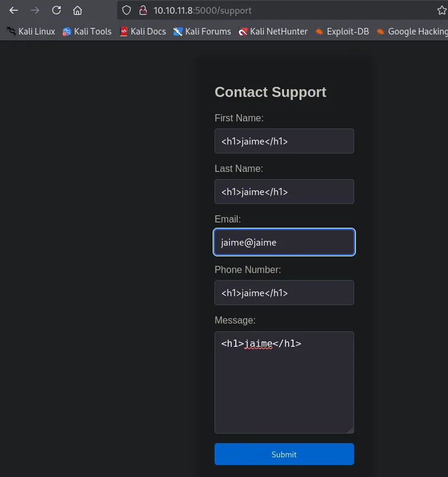Image resolution: width=448 pixels, height=477 pixels.
Task: Open Google Hacking bookmark
Action: (412, 32)
